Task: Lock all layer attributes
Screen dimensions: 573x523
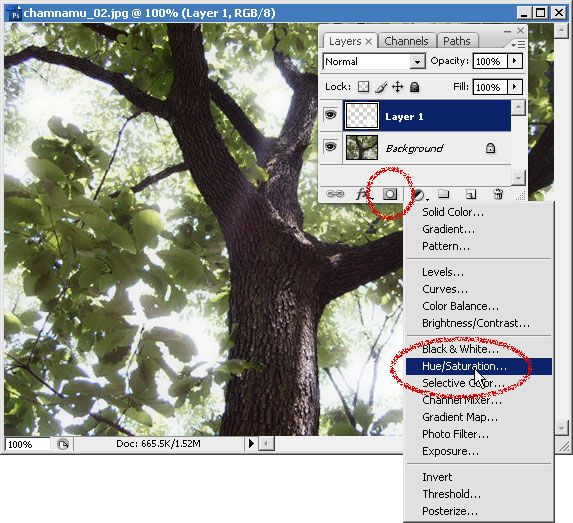Action: tap(414, 87)
